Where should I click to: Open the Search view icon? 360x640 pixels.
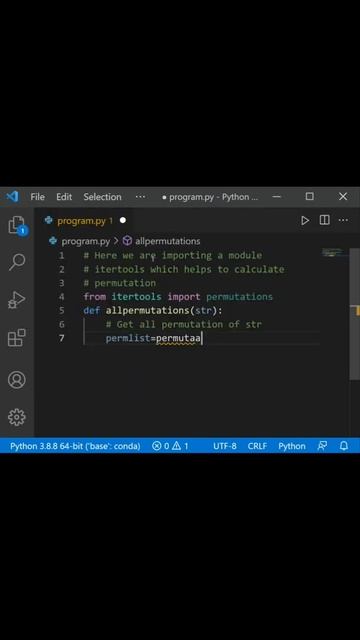click(x=17, y=262)
